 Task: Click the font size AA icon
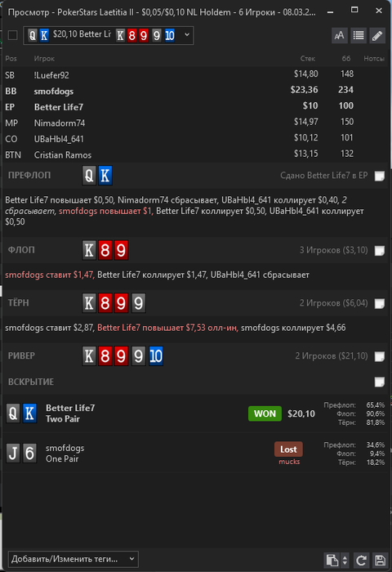339,35
